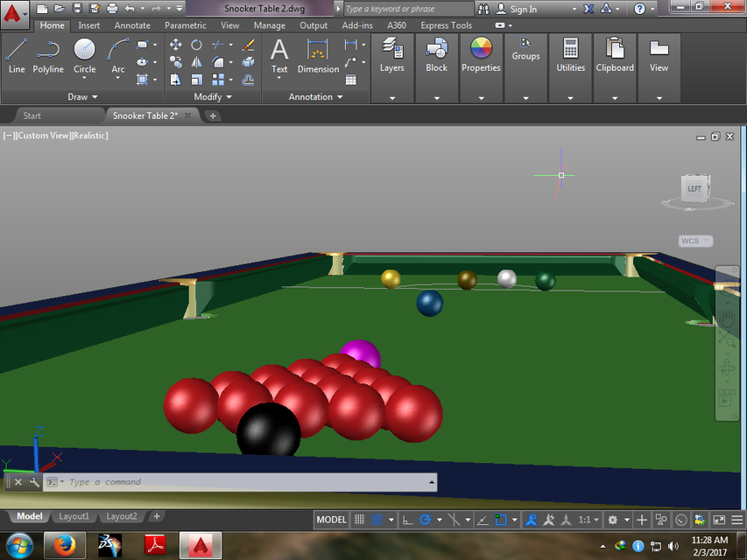Open the WCS coordinate system dropdown
Image resolution: width=747 pixels, height=560 pixels.
point(694,241)
